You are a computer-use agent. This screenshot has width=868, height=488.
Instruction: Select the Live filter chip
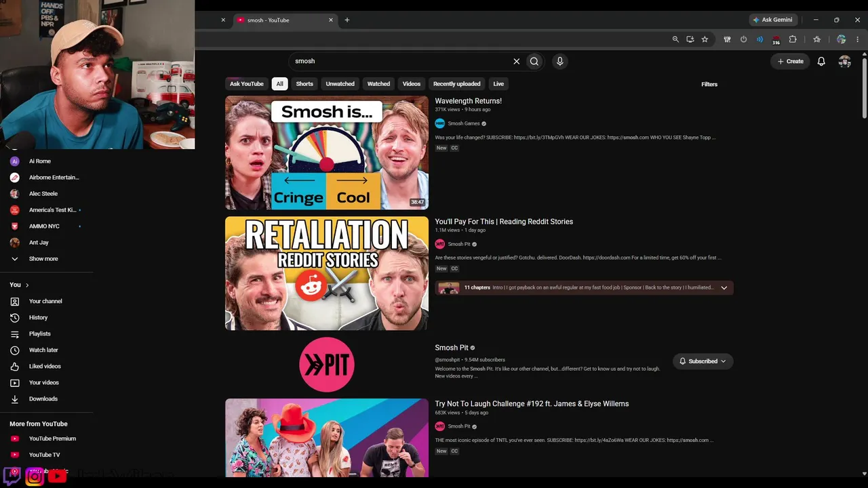(x=498, y=84)
